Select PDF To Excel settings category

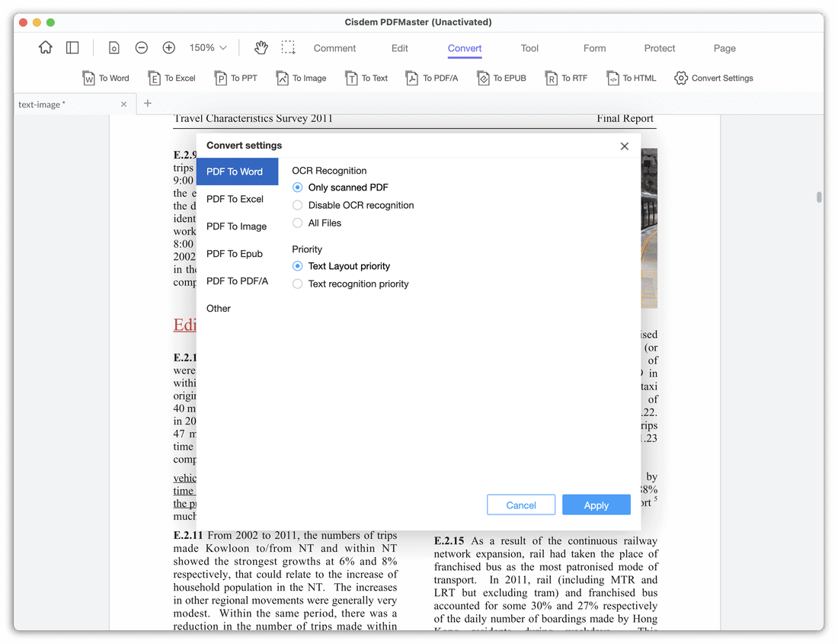pos(237,199)
